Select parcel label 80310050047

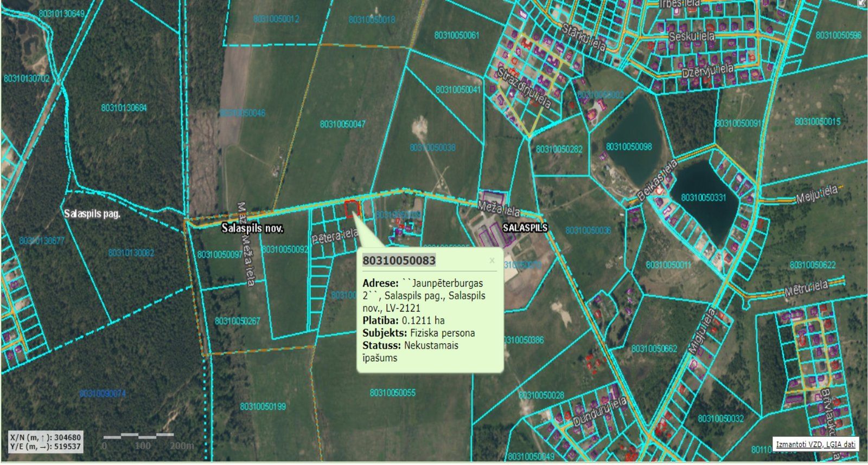342,124
